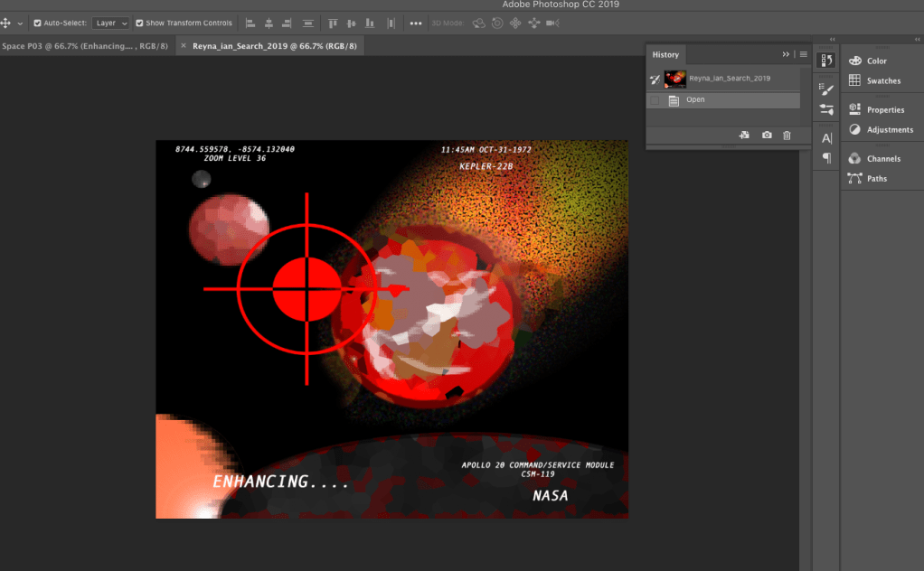Set history brush source on snapshot
The height and width of the screenshot is (571, 924).
(655, 79)
